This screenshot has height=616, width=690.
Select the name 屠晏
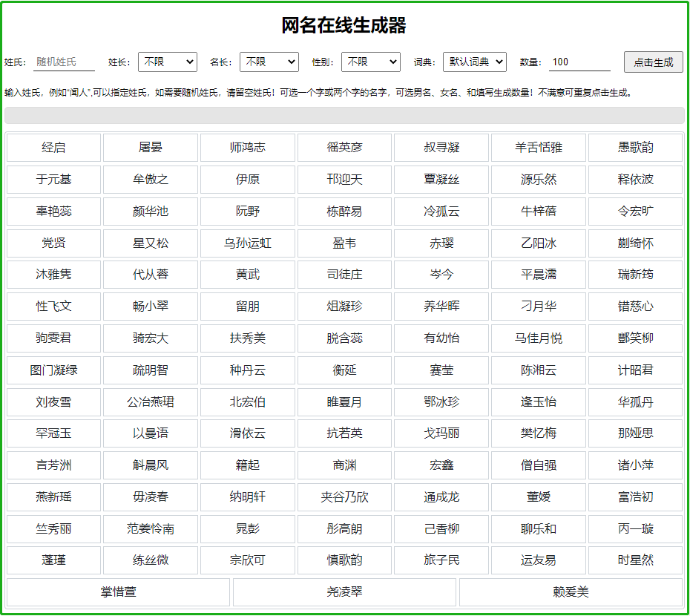pyautogui.click(x=151, y=148)
